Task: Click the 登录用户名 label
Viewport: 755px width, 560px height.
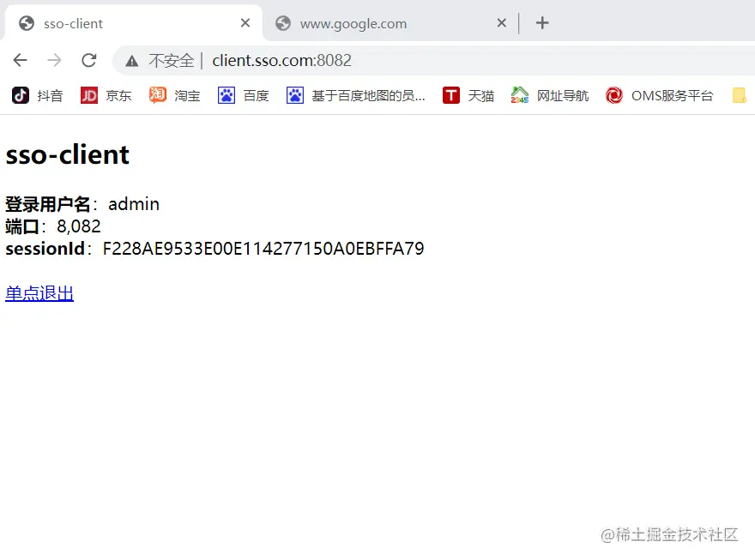Action: [x=48, y=204]
